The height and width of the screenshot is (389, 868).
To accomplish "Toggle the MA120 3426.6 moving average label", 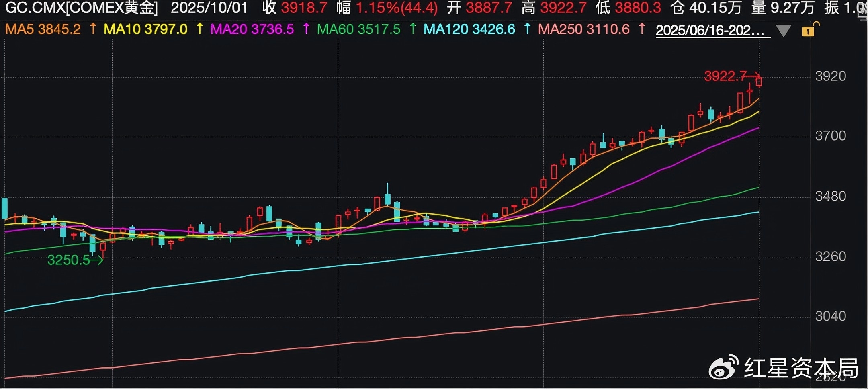I will [469, 29].
